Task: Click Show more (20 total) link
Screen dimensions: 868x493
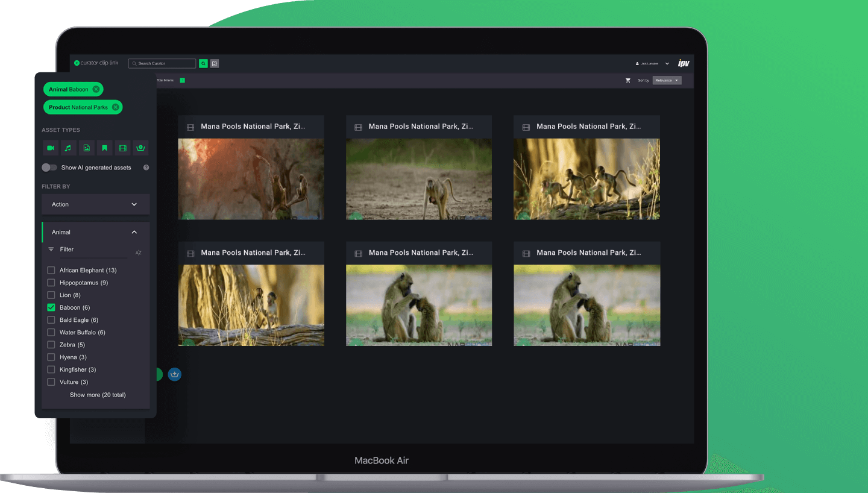Action: 98,395
